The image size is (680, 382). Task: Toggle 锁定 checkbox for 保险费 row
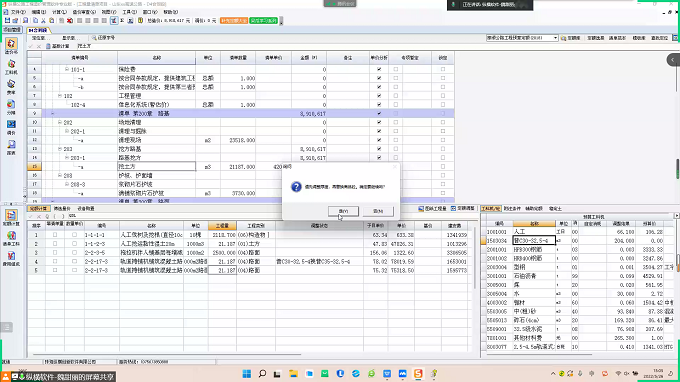(443, 69)
